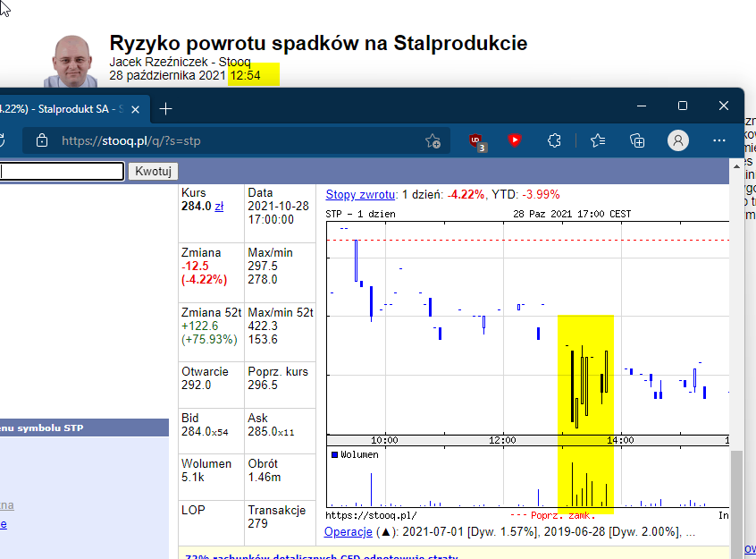Show the Favorites list
The image size is (756, 559).
point(597,141)
